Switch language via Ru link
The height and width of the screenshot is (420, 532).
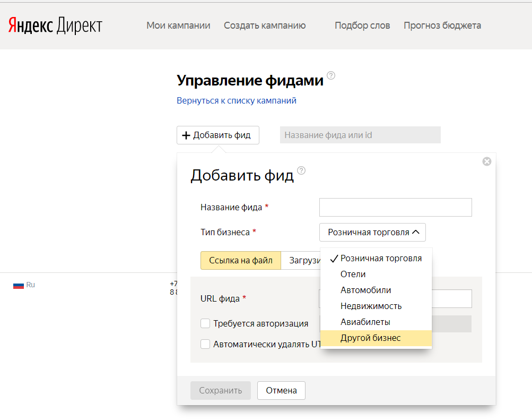31,285
